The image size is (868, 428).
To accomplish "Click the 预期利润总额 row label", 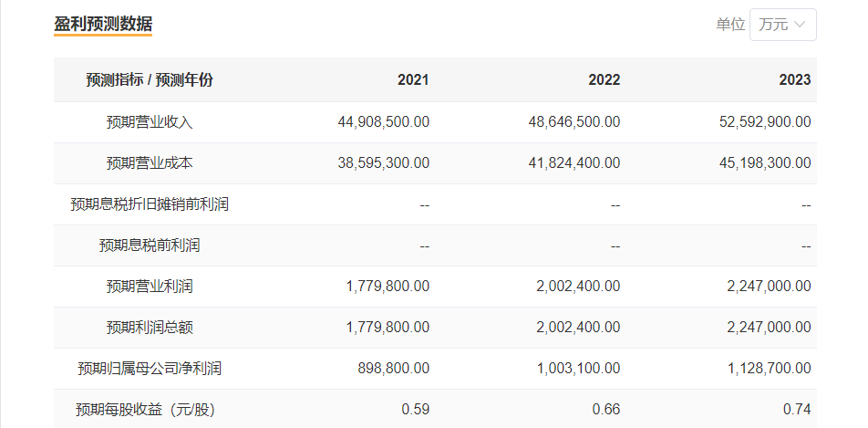I will click(150, 328).
